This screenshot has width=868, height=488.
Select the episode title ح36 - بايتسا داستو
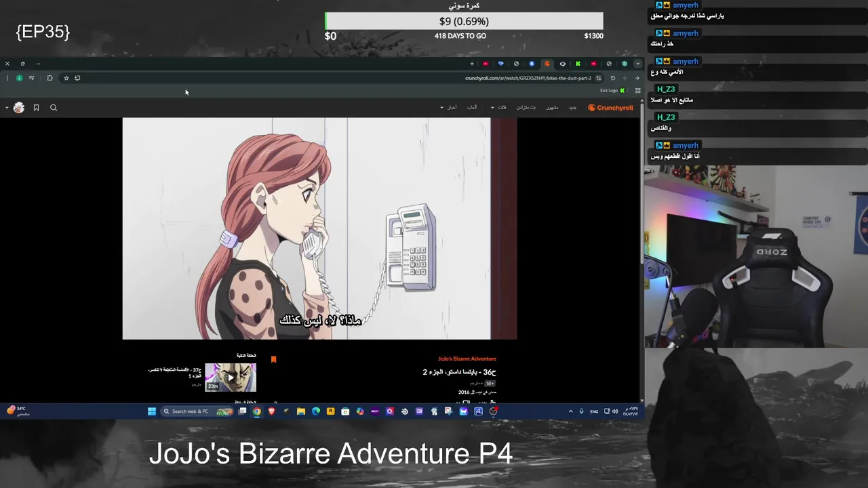click(x=460, y=372)
